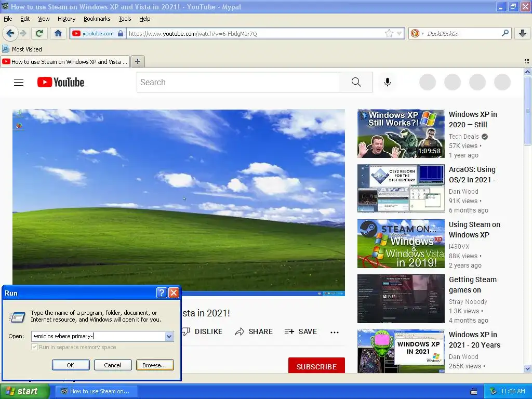The width and height of the screenshot is (532, 399).
Task: Click the YouTube logo
Action: click(x=61, y=82)
